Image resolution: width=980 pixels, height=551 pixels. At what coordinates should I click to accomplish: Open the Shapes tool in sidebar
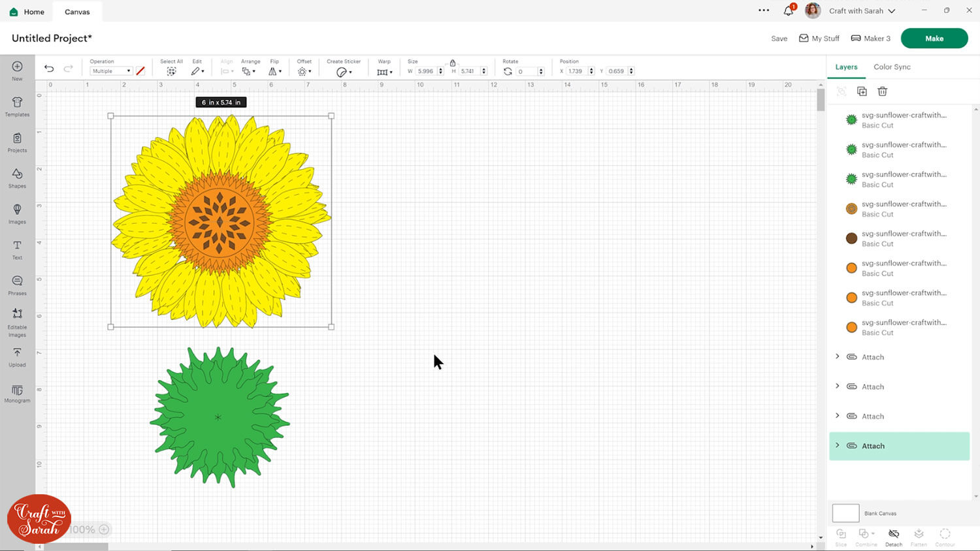point(17,177)
